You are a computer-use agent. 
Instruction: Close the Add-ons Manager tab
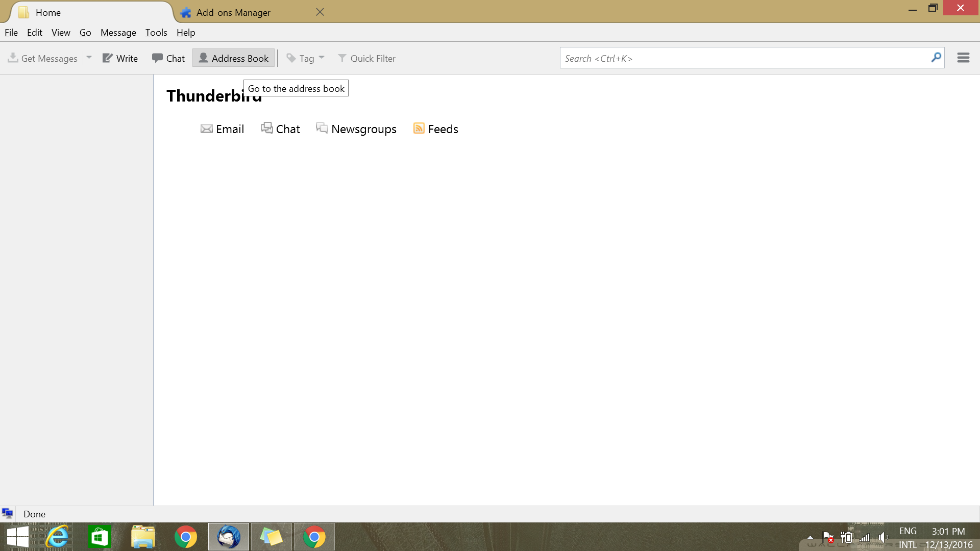320,12
